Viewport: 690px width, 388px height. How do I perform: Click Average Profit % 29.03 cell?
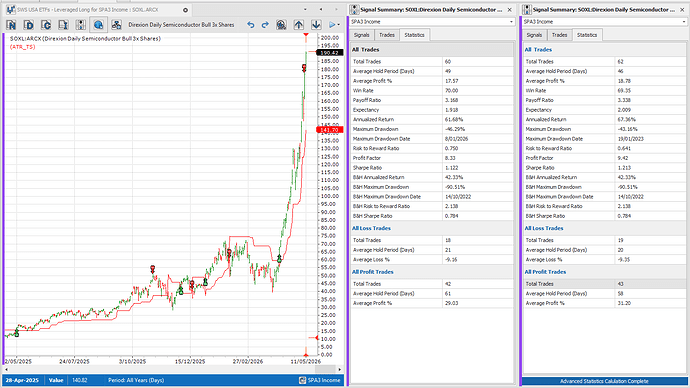coord(478,304)
